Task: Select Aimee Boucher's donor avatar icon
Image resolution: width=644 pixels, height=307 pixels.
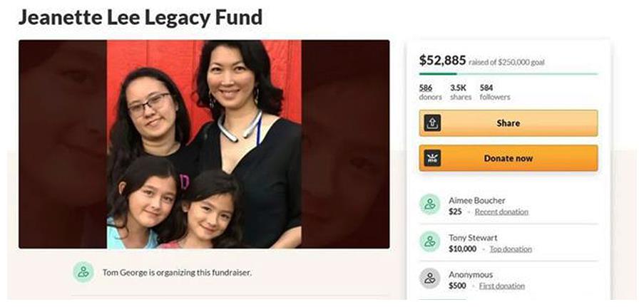Action: click(x=429, y=204)
